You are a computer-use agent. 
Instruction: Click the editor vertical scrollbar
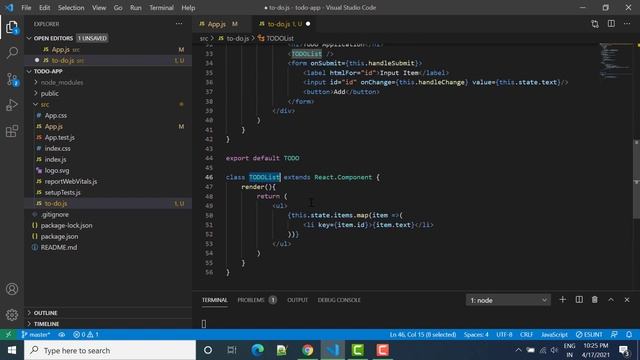(x=636, y=180)
